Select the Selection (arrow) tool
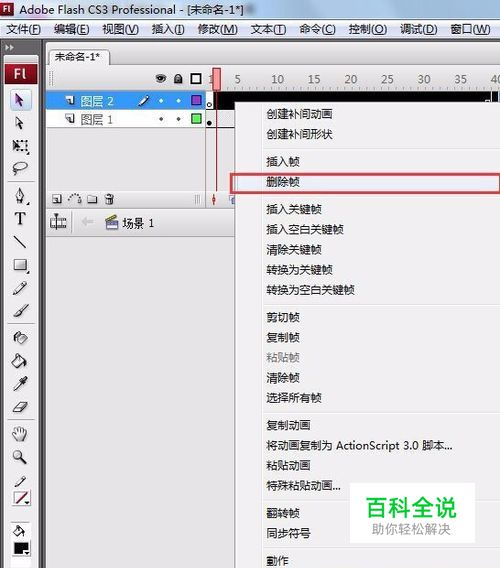Viewport: 500px width, 568px height. (x=20, y=100)
